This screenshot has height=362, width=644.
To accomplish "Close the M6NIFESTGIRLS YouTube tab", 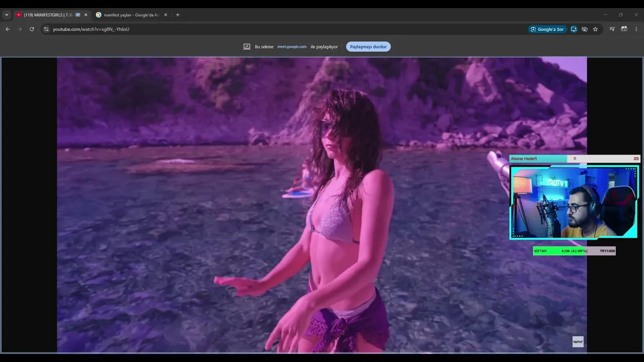I will click(86, 15).
